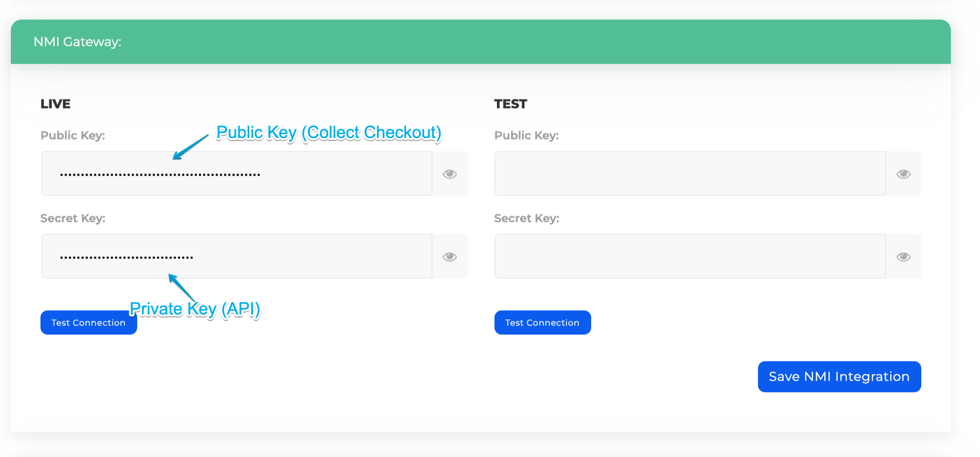Click the Public Key label under LIVE

(x=73, y=136)
